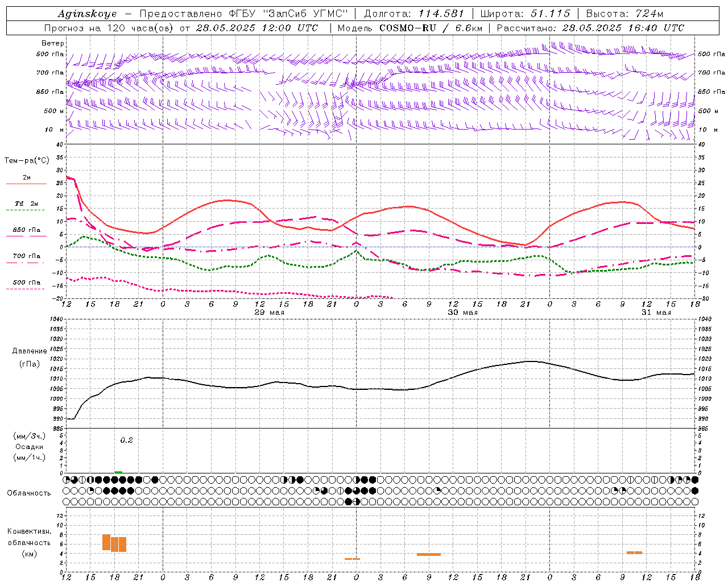Click the 30 мая date label
This screenshot has width=728, height=582.
coord(462,313)
